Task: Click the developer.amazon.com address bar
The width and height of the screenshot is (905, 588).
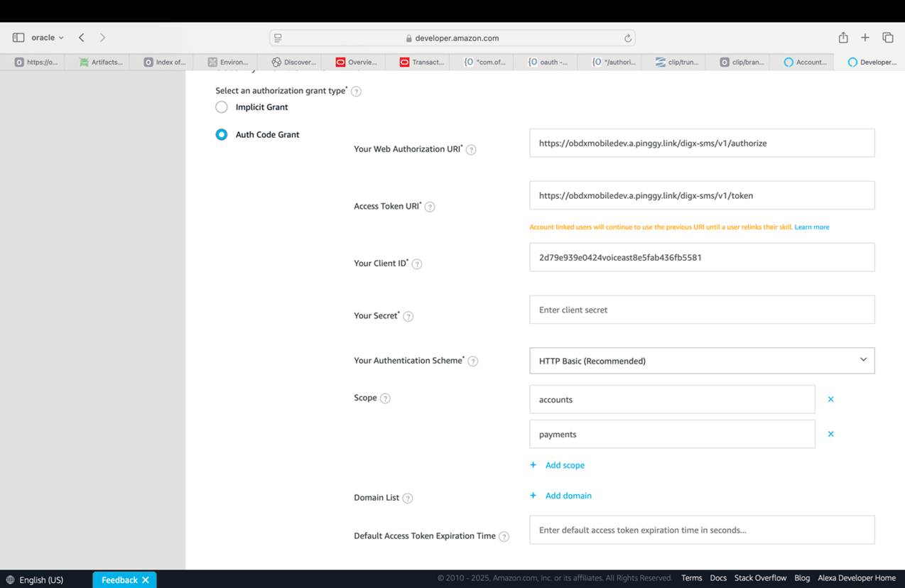Action: pos(453,38)
